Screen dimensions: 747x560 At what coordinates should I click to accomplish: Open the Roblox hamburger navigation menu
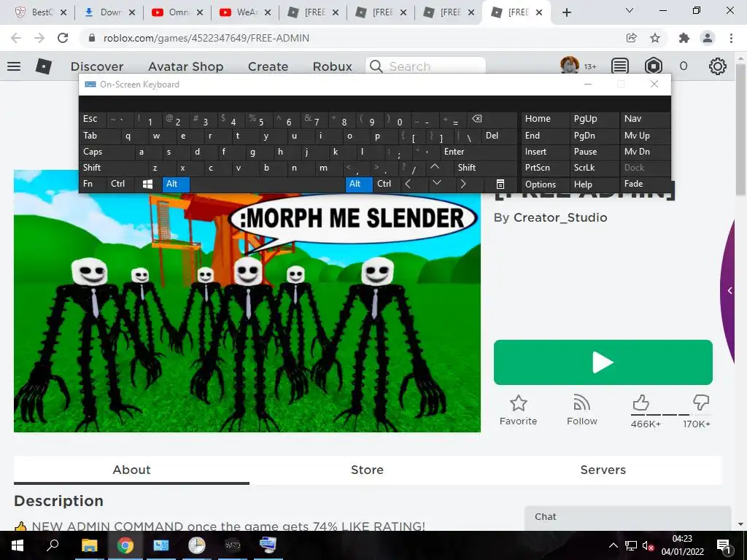tap(14, 66)
